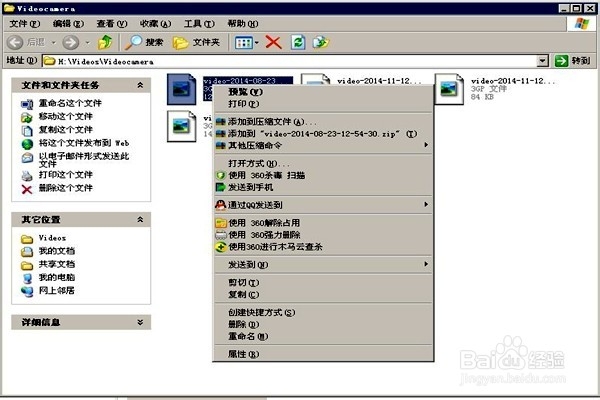This screenshot has height=400, width=600.
Task: Select the highlighted video-2014-08-23 file thumbnail
Action: (182, 89)
